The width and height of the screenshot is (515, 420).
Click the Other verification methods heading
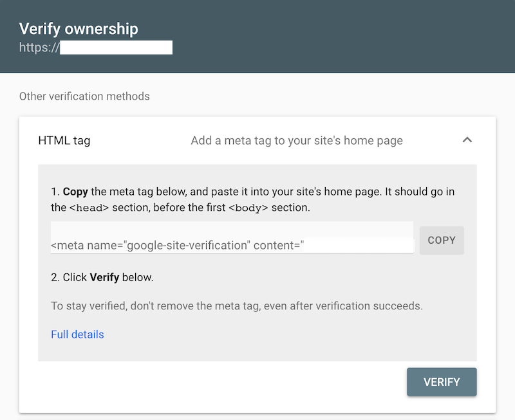[84, 96]
